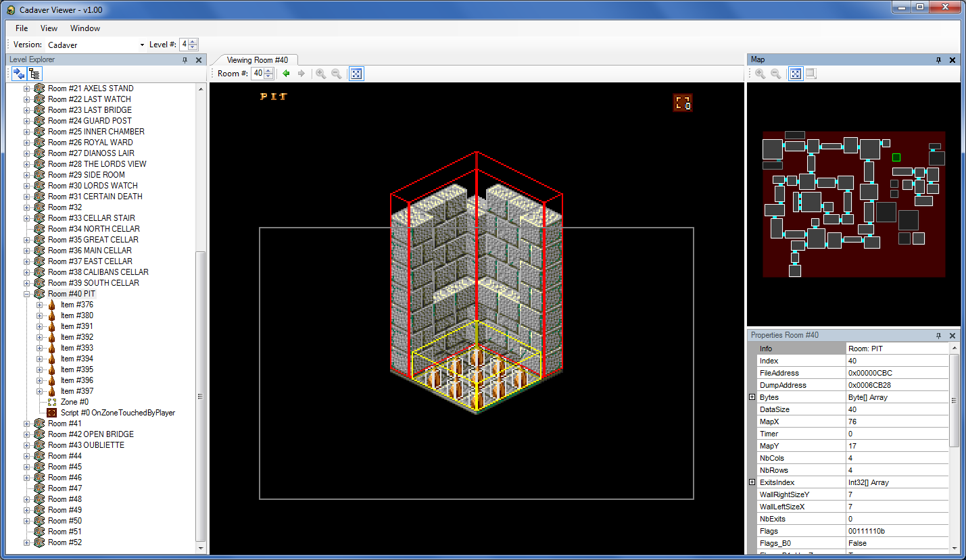Zoom out on the Map panel

[x=776, y=74]
